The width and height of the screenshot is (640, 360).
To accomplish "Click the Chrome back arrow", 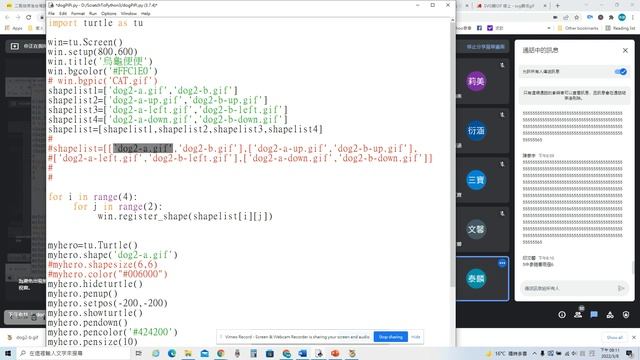I will (7, 17).
